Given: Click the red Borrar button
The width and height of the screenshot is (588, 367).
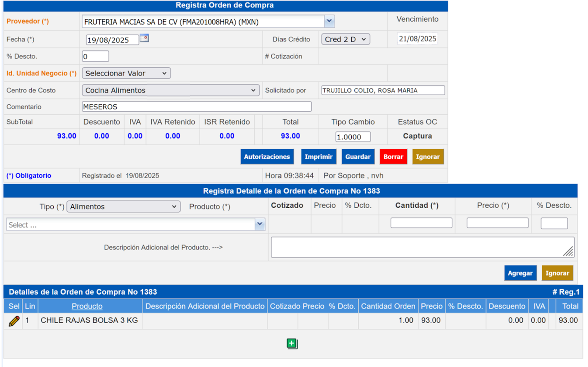Looking at the screenshot, I should tap(393, 157).
